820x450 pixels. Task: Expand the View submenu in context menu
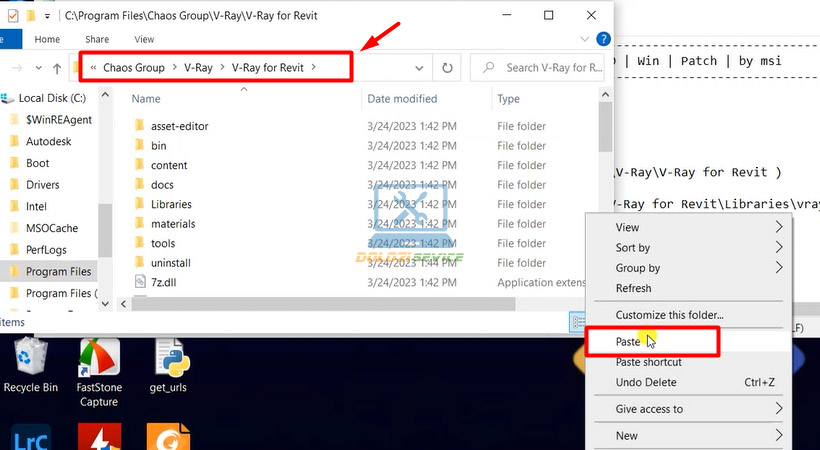coord(779,227)
